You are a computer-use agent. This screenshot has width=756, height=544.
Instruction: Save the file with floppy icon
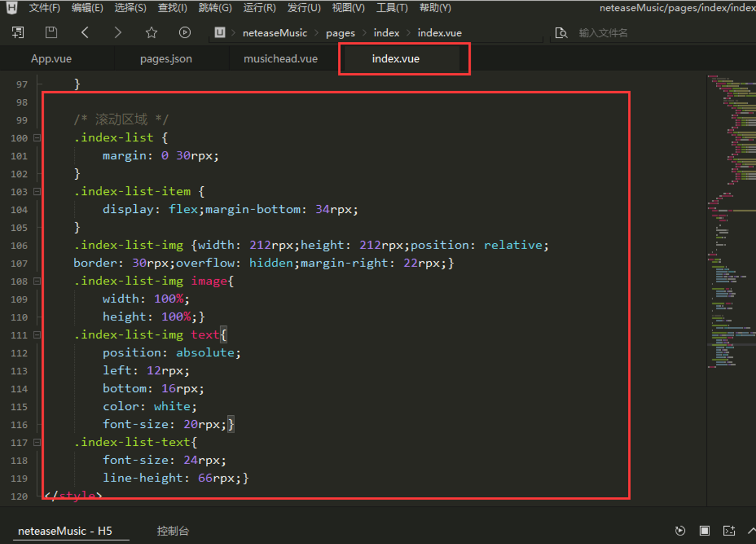pyautogui.click(x=51, y=33)
